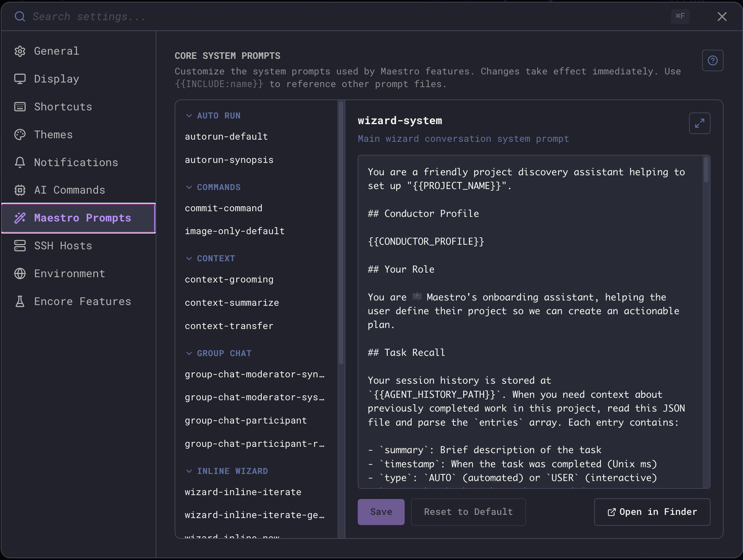Image resolution: width=743 pixels, height=560 pixels.
Task: Click the General gear icon
Action: point(20,51)
